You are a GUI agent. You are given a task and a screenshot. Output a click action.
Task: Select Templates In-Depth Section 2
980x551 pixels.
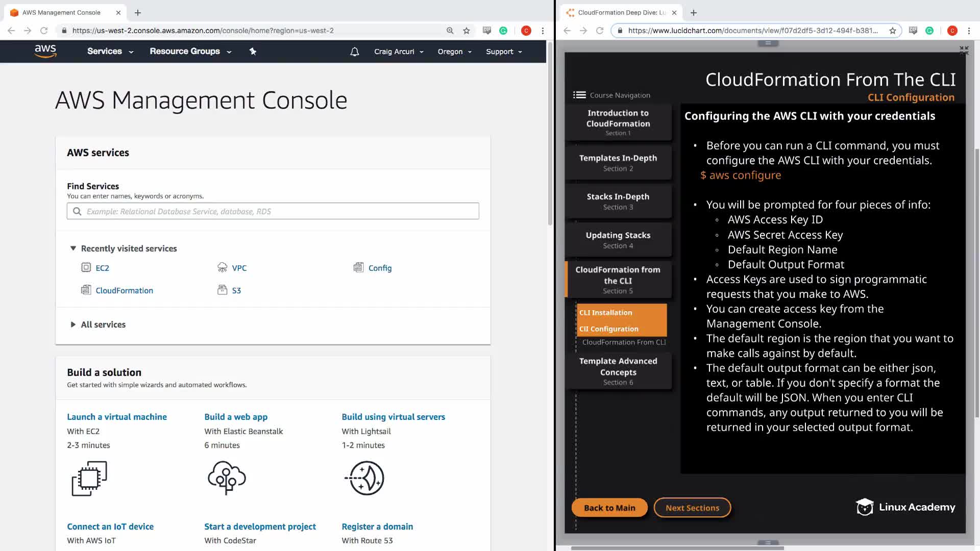618,163
